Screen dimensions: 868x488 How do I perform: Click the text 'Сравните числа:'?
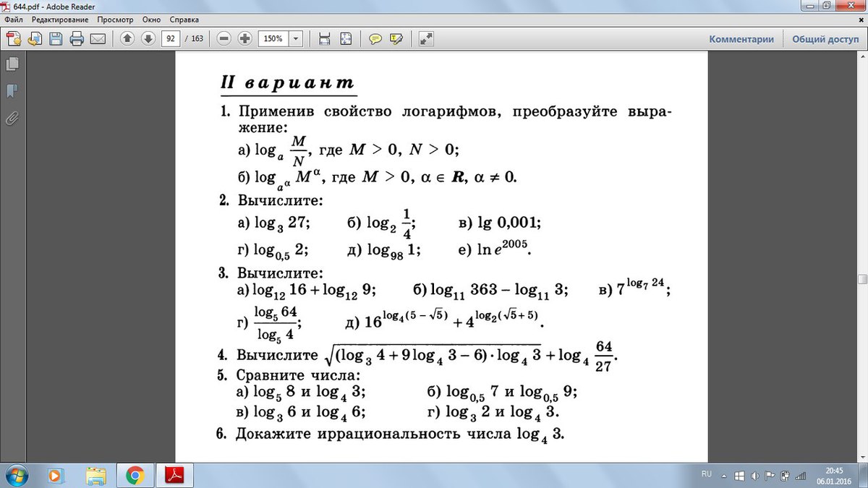pos(298,377)
